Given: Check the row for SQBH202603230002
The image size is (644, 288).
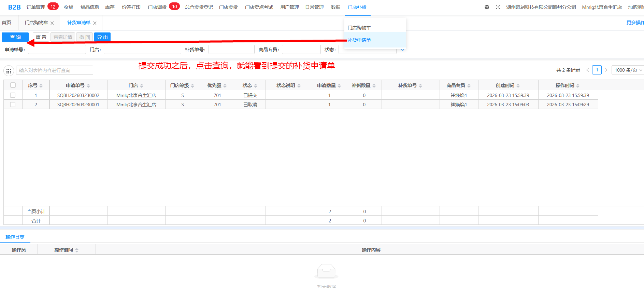Looking at the screenshot, I should click(x=13, y=95).
